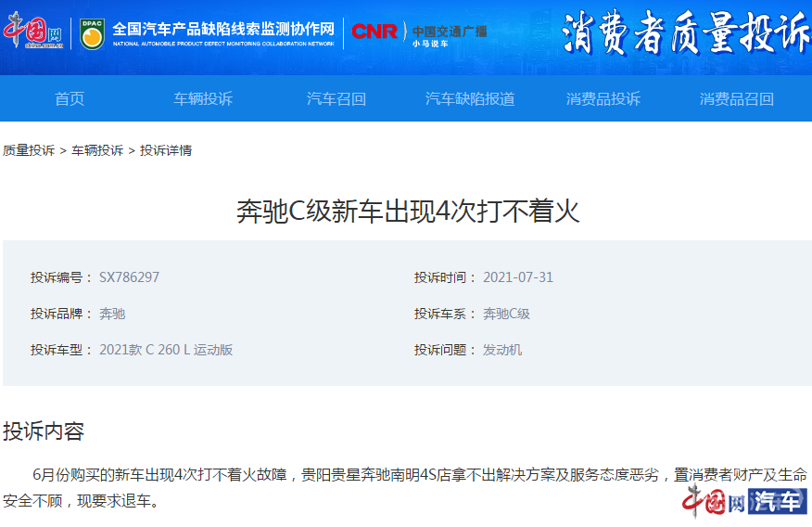This screenshot has height=527, width=812.
Task: Click the complaint paragraph starting with 6月份购买的新车
Action: (x=405, y=488)
